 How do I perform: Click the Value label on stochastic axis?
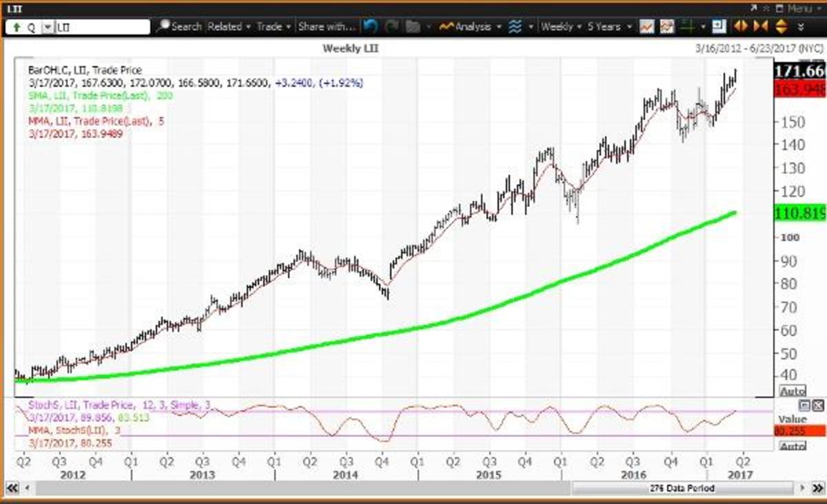tap(791, 419)
